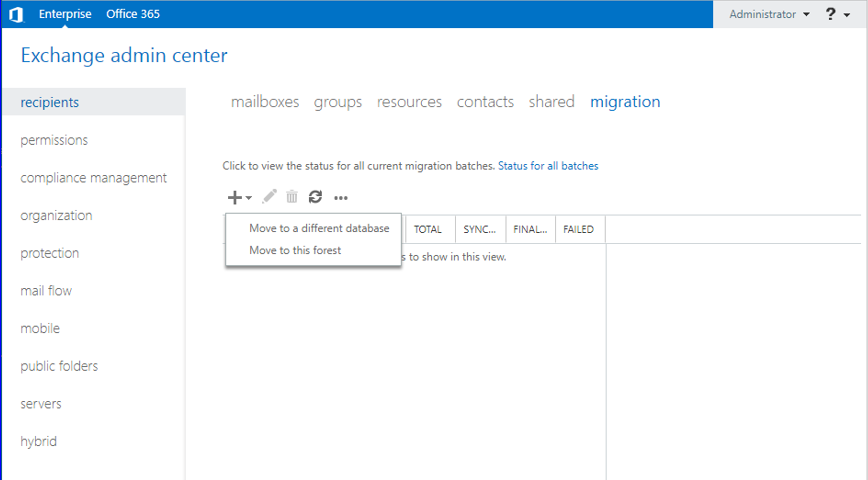Sort by SYNC... column header
The height and width of the screenshot is (480, 868).
point(480,229)
